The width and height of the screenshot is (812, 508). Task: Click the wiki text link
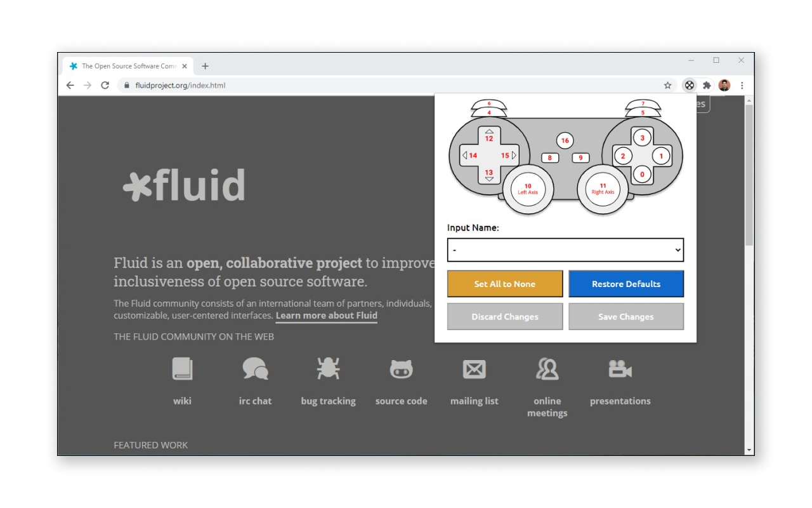[x=182, y=401]
